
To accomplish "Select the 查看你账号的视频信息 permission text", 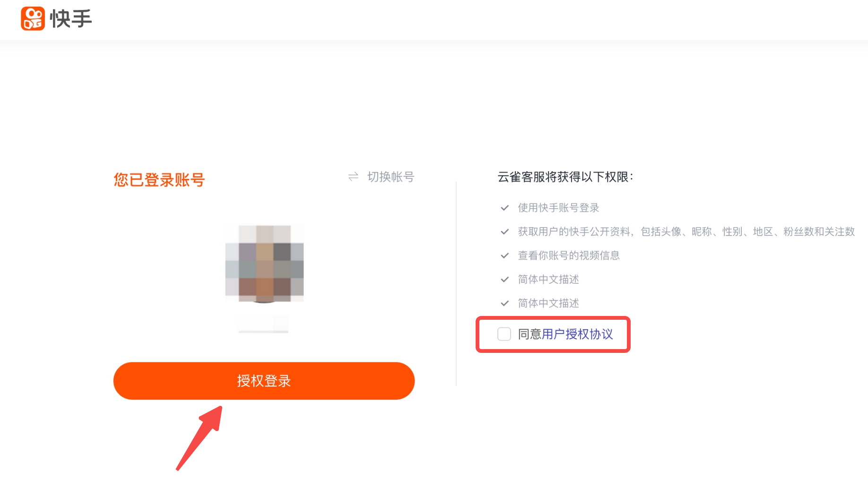I will point(568,255).
